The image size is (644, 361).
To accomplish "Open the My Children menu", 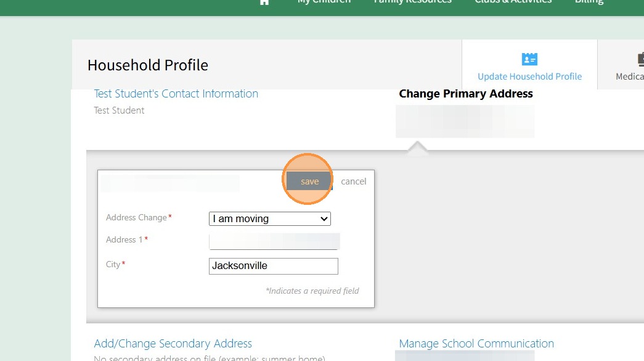I will [324, 2].
